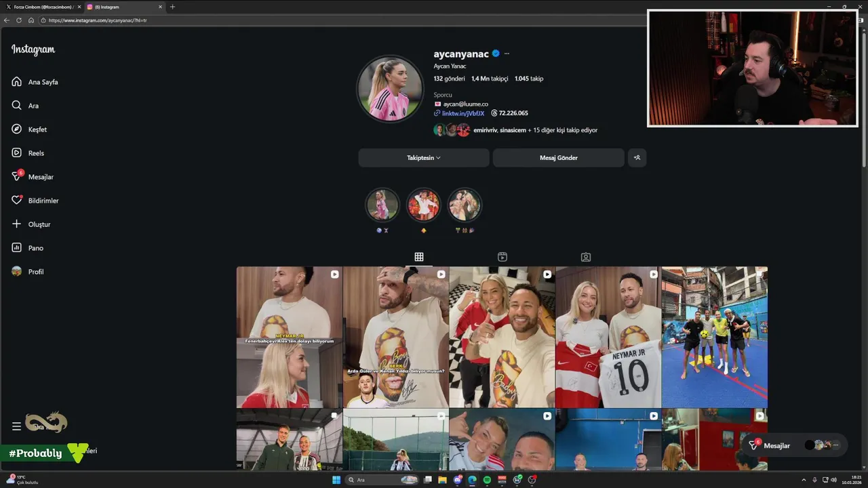Click Oluştur to create a post

coord(31,224)
